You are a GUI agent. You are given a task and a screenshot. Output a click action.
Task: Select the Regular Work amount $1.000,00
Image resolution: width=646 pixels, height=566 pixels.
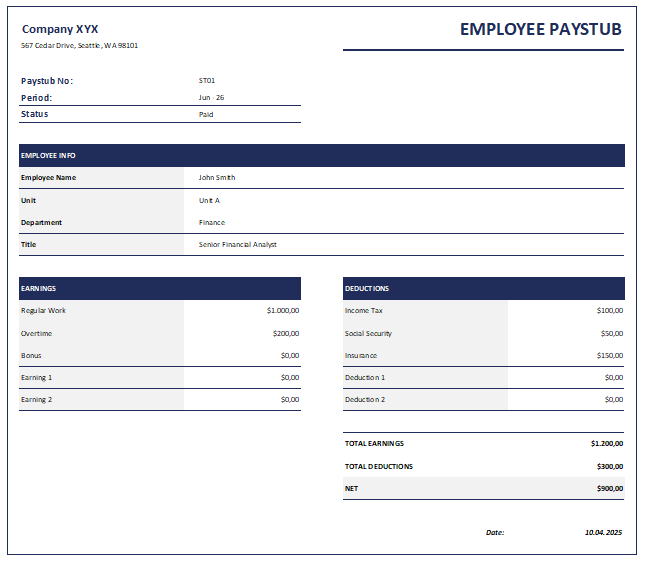(x=283, y=310)
